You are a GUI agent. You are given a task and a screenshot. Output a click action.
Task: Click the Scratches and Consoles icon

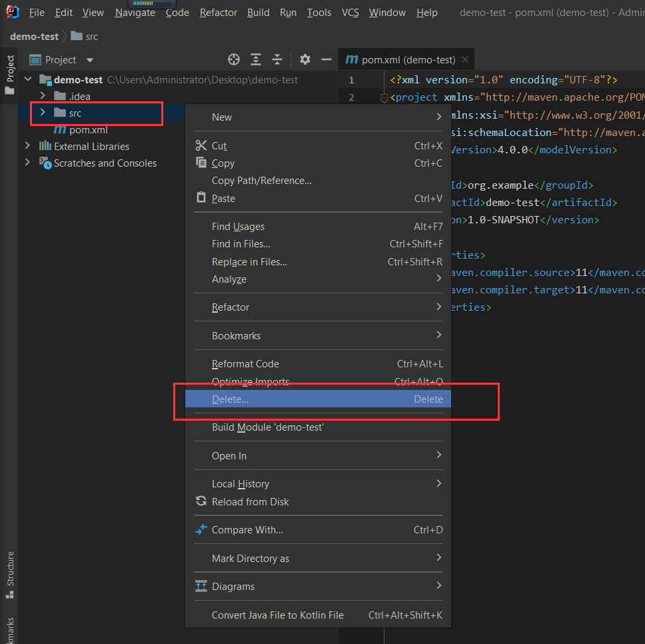tap(45, 163)
